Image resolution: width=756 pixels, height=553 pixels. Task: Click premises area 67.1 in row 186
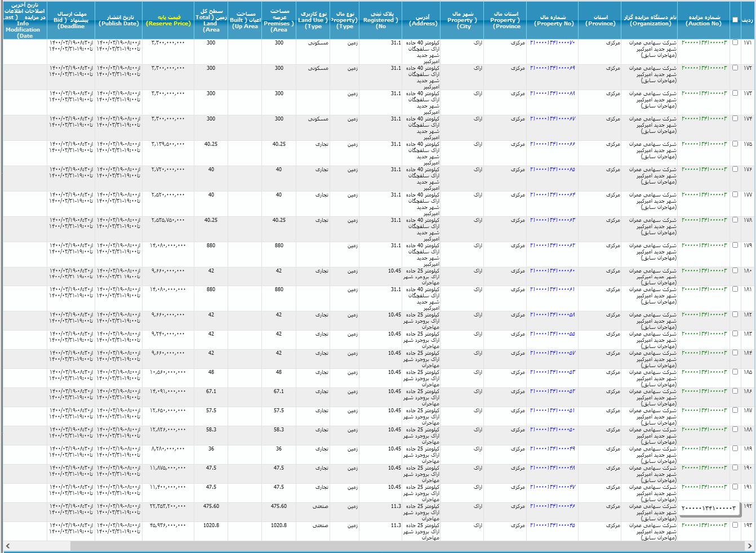pyautogui.click(x=279, y=391)
